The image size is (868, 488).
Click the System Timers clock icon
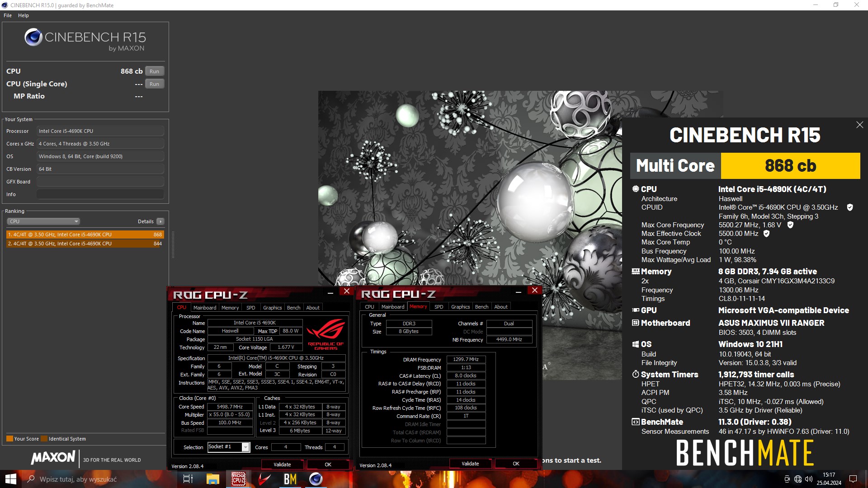tap(636, 375)
